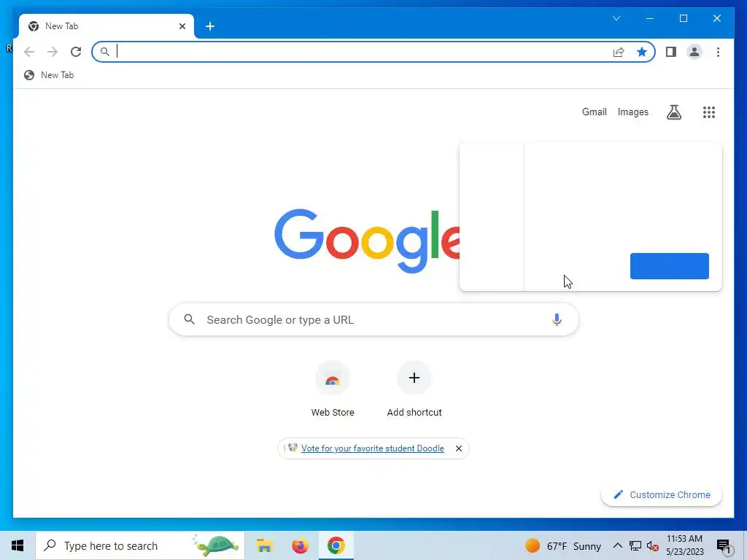The height and width of the screenshot is (560, 747).
Task: Open the side panel icon
Action: pyautogui.click(x=671, y=52)
